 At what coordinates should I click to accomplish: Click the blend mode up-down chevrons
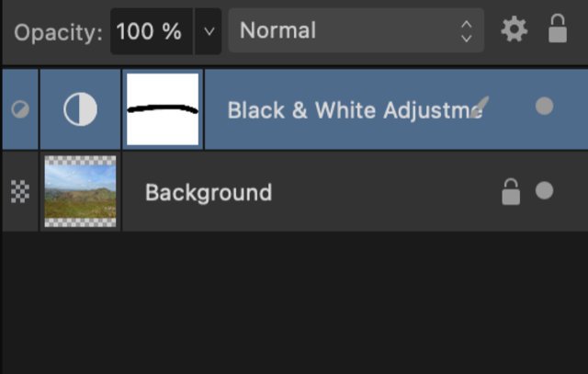click(467, 31)
